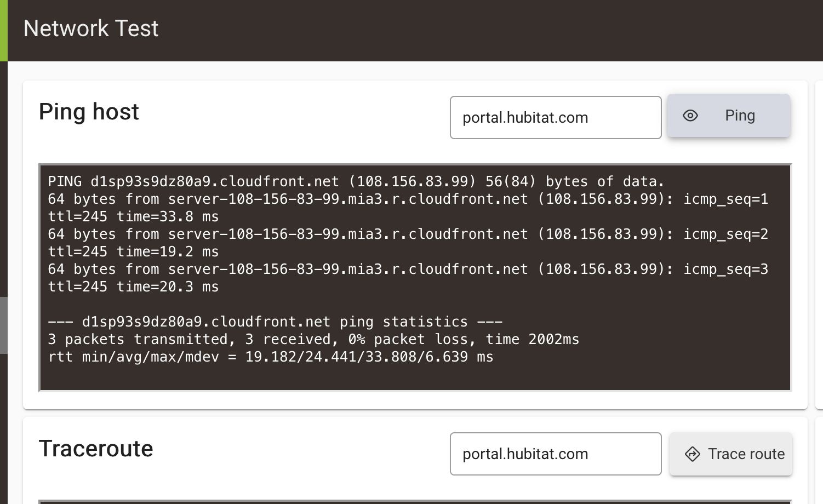Screen dimensions: 823x504
Task: Click the ttl=245 time=33.8 ms text
Action: click(x=133, y=216)
